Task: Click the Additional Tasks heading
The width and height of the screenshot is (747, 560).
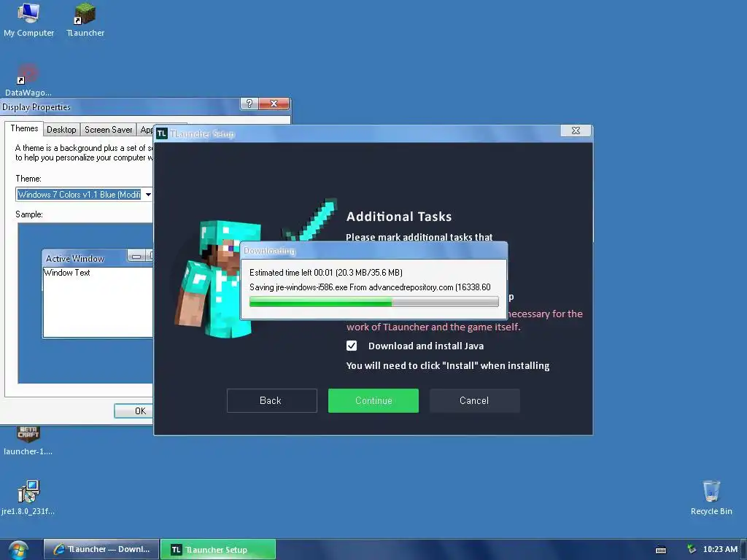Action: point(399,216)
